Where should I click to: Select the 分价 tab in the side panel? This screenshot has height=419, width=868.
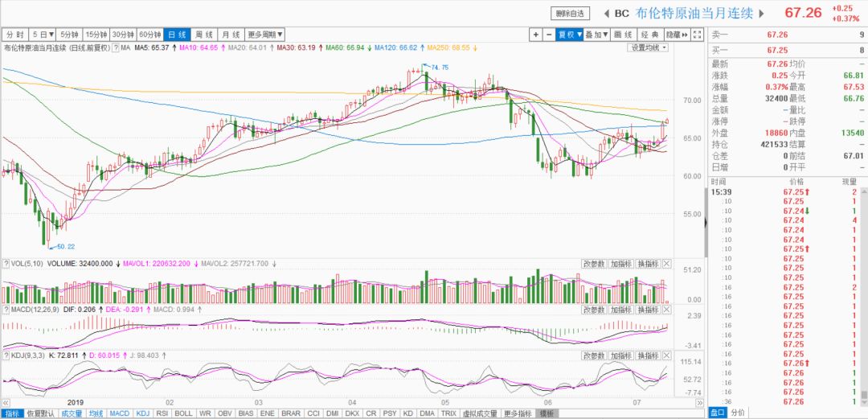click(738, 413)
